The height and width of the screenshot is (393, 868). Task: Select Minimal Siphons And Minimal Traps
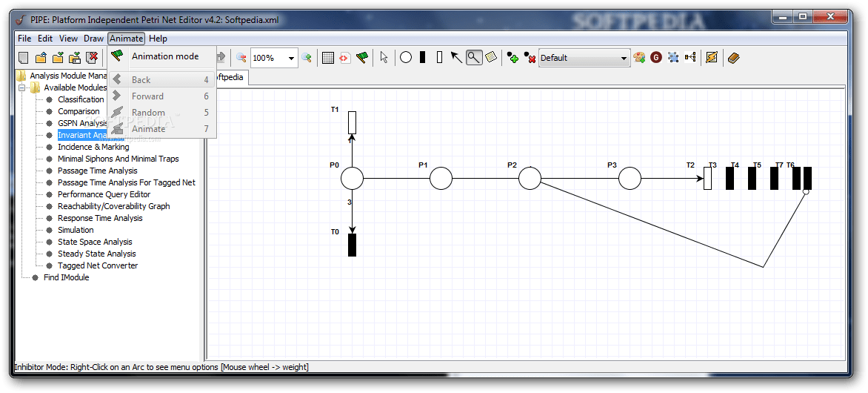tap(118, 159)
